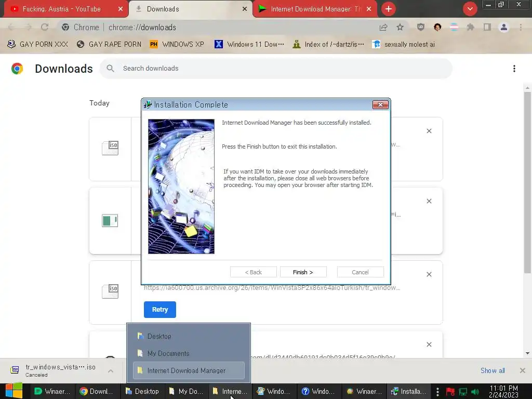Switch to the Chrome Downl… taskbar button
The height and width of the screenshot is (399, 532).
click(98, 391)
